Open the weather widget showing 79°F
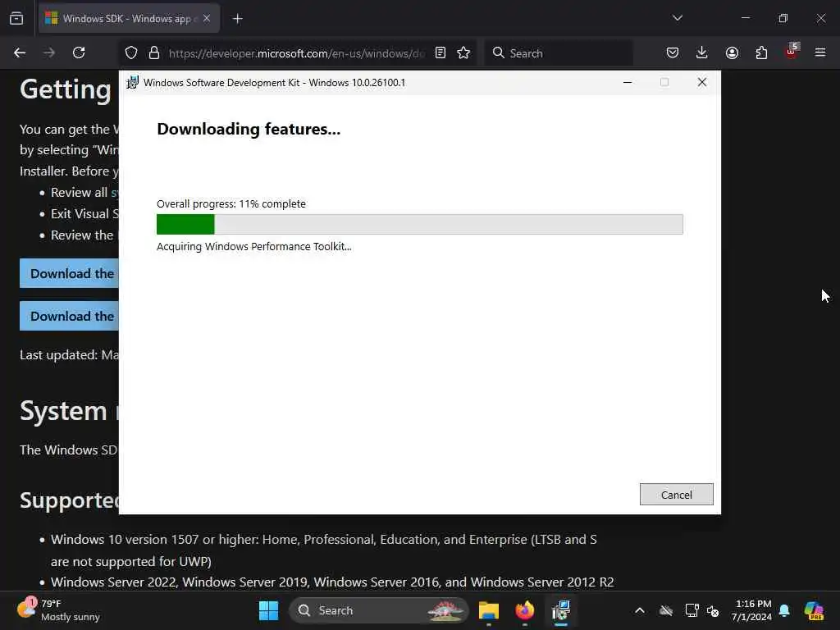 [x=58, y=610]
